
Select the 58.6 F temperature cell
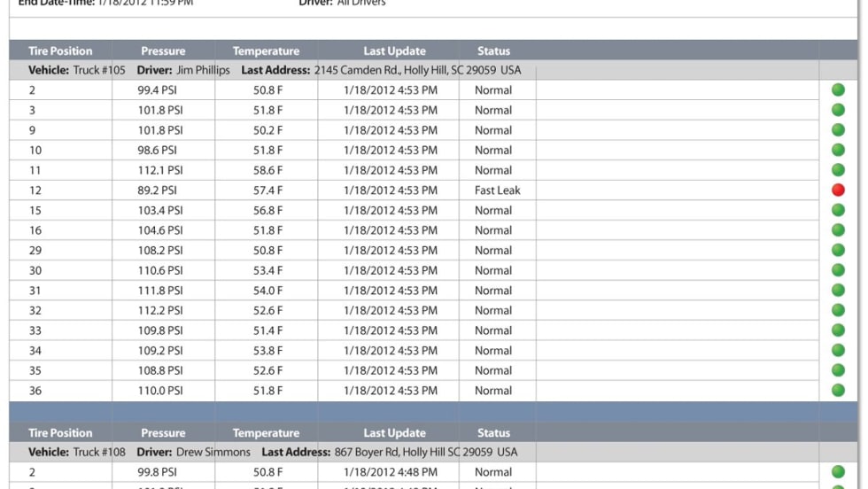click(x=267, y=170)
